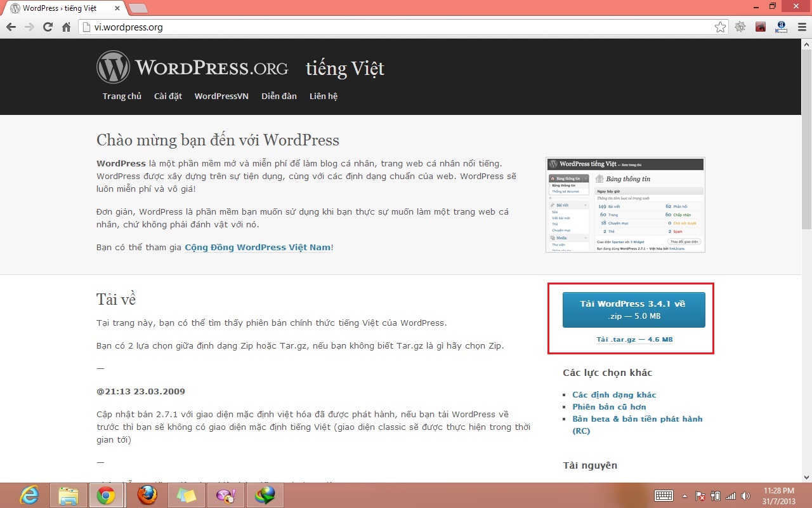Launch Firefox from the taskbar

point(147,495)
